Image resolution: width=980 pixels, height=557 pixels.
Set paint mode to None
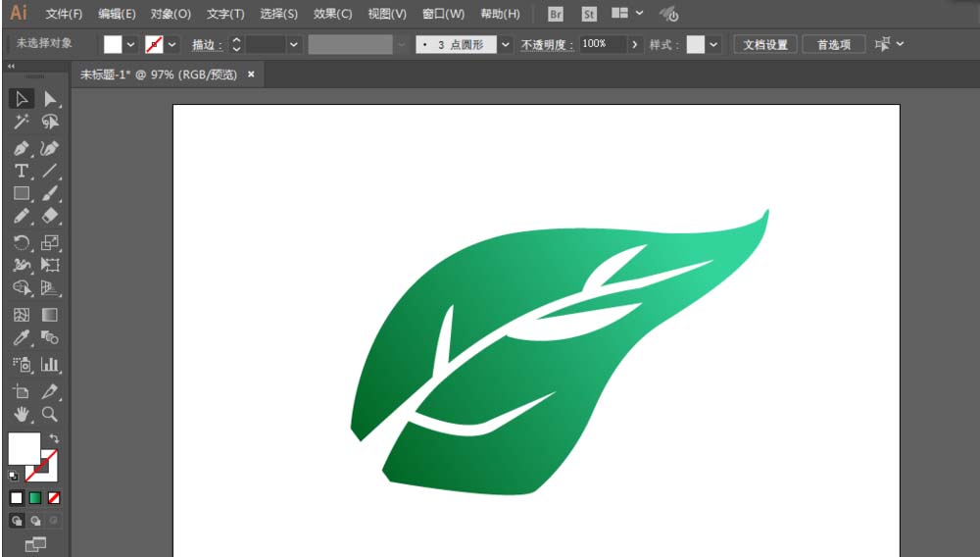[54, 498]
